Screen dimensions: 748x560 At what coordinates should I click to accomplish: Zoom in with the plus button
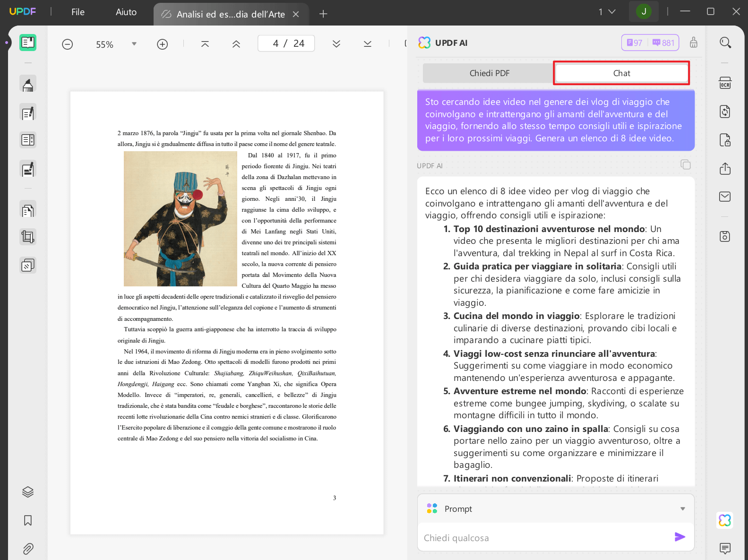point(162,44)
